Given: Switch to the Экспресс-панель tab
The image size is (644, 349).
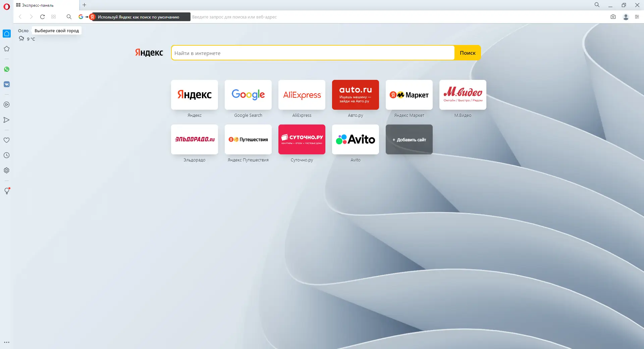Looking at the screenshot, I should pyautogui.click(x=46, y=5).
